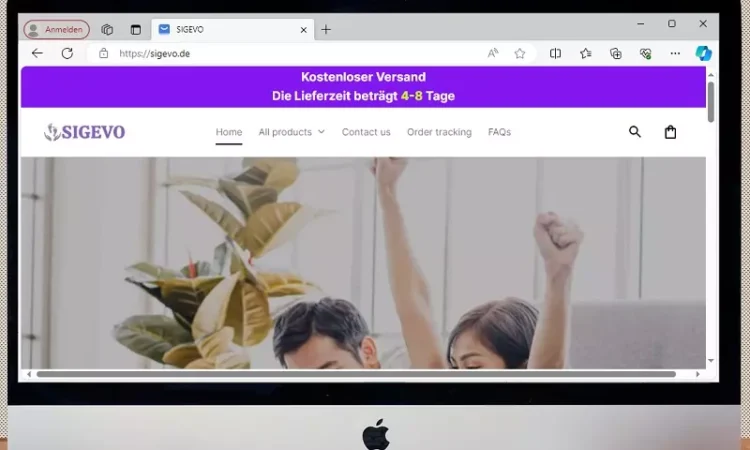Screen dimensions: 750x450
Task: Close the SIGEVO tab
Action: pyautogui.click(x=303, y=30)
